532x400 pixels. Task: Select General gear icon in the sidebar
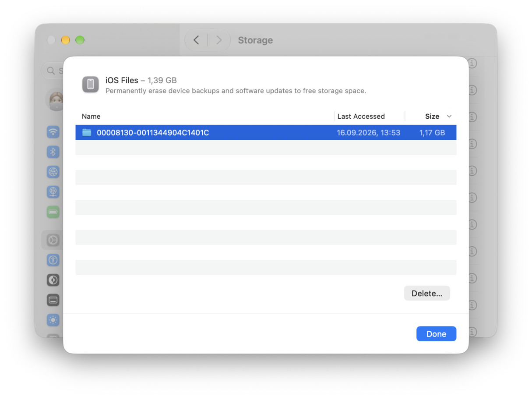[53, 240]
